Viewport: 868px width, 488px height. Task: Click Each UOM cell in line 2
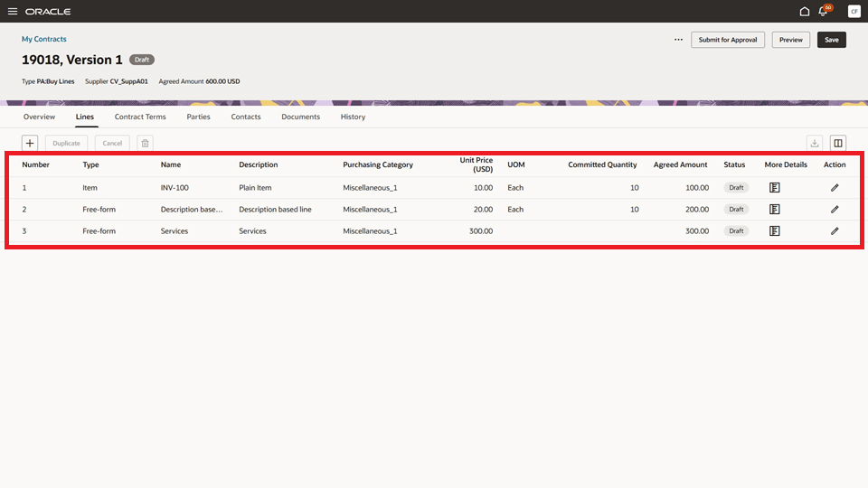515,209
